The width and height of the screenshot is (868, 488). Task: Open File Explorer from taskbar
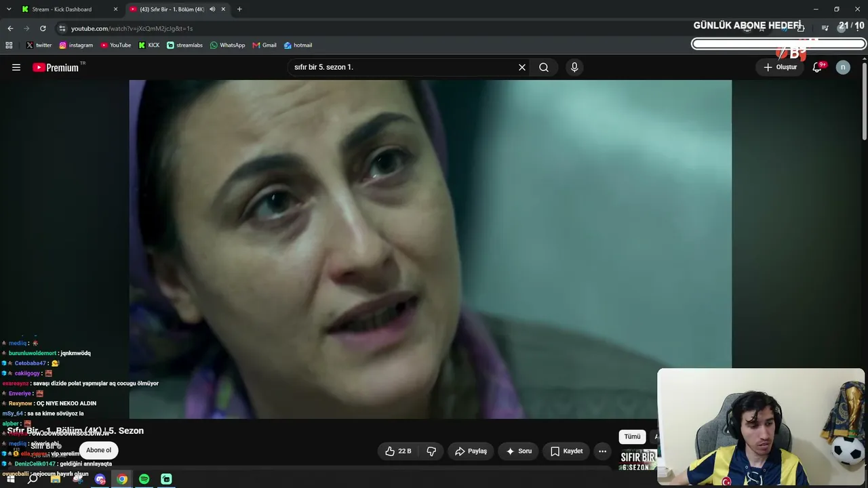(x=56, y=479)
